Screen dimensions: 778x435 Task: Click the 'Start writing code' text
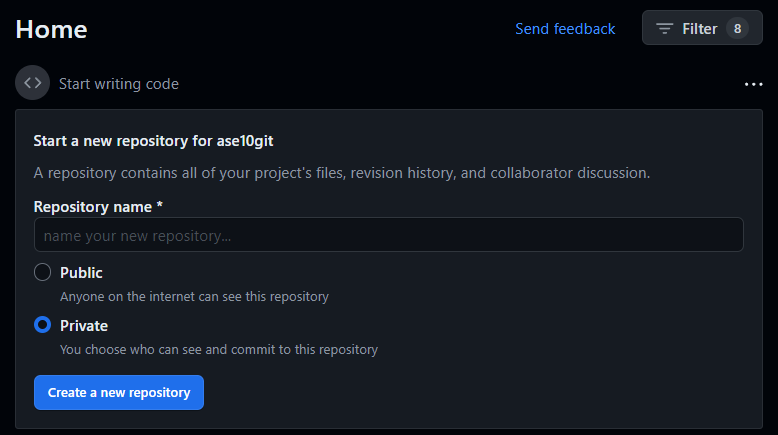(119, 84)
